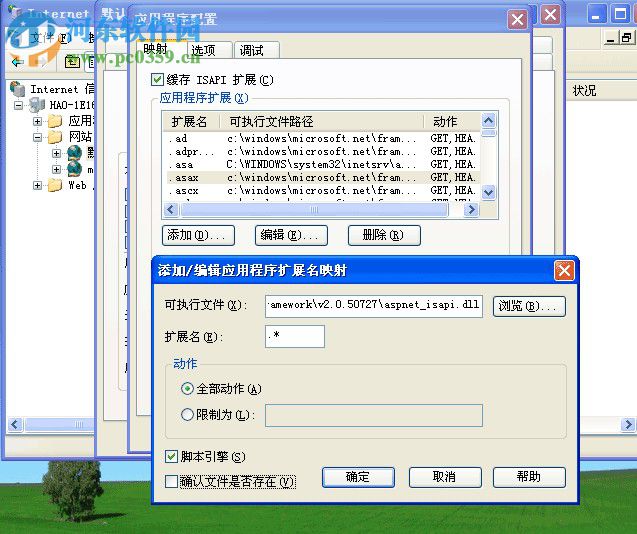Click the 限制为 verbs text field
Screen dimensions: 637x534
(x=374, y=415)
